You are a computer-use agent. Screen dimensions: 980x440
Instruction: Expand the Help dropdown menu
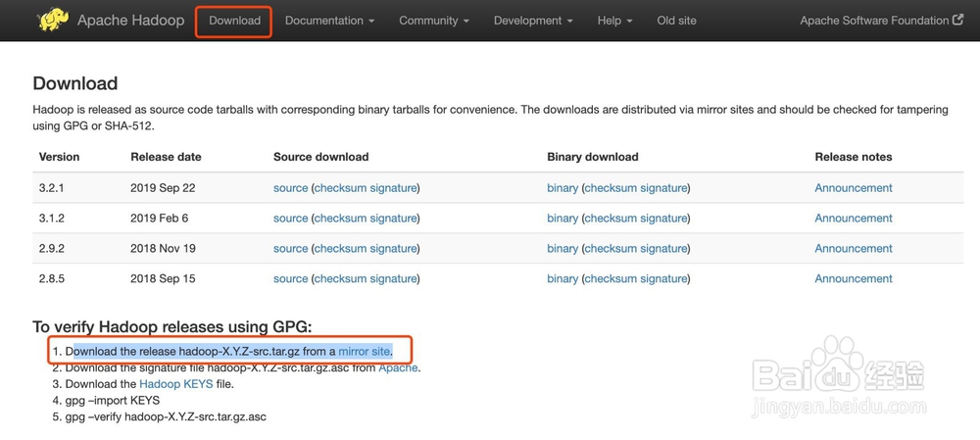tap(614, 21)
